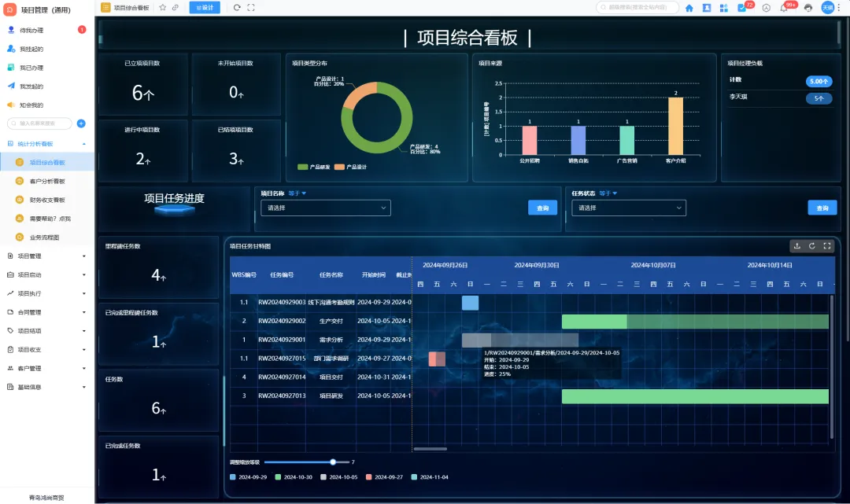
Task: Expand the 合同管理 sidebar section
Action: tap(47, 312)
